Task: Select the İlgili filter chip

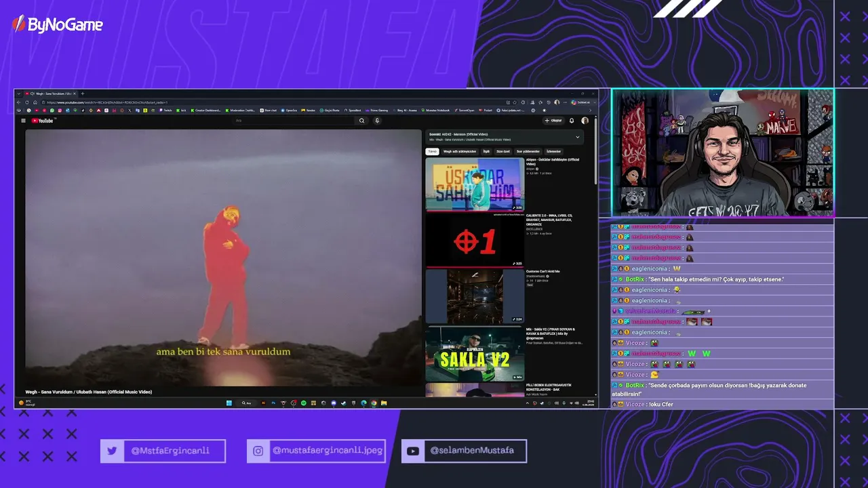Action: pos(486,152)
